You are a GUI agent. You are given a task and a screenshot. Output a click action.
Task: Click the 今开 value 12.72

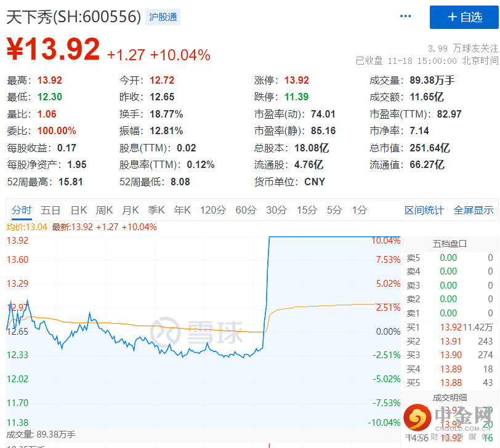[162, 80]
